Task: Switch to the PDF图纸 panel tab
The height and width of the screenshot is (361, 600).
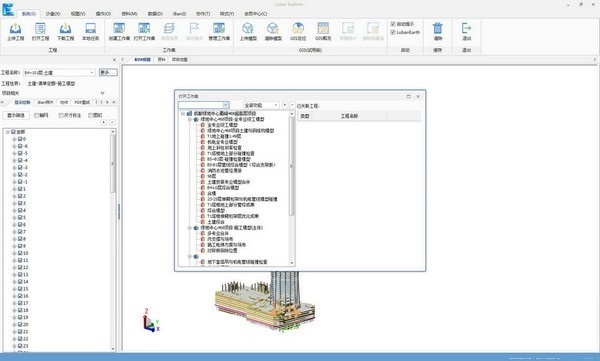Action: coord(82,102)
